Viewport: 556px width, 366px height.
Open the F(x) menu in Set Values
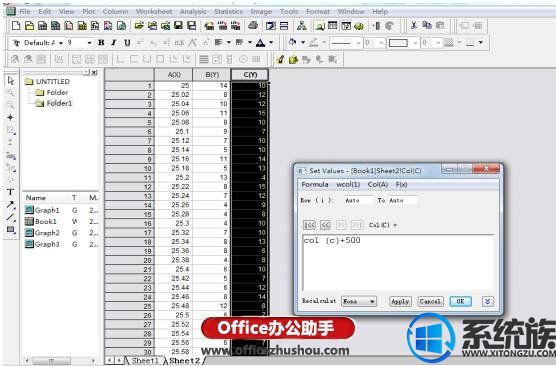[401, 184]
